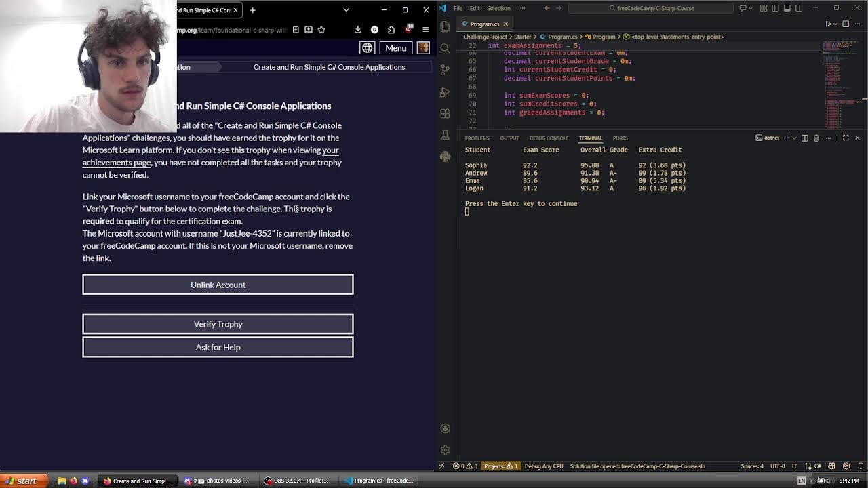Click the Projects warning status item

coord(501,466)
